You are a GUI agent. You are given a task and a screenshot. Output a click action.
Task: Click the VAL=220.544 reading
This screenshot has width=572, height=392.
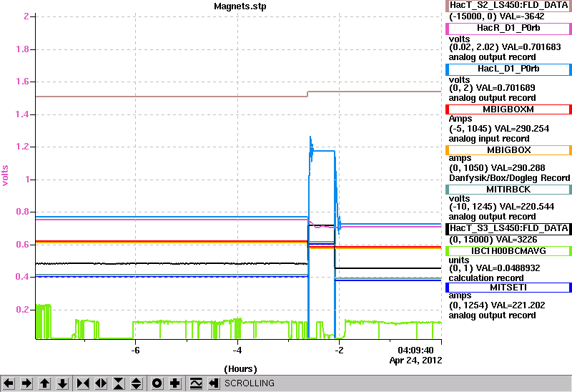[527, 207]
